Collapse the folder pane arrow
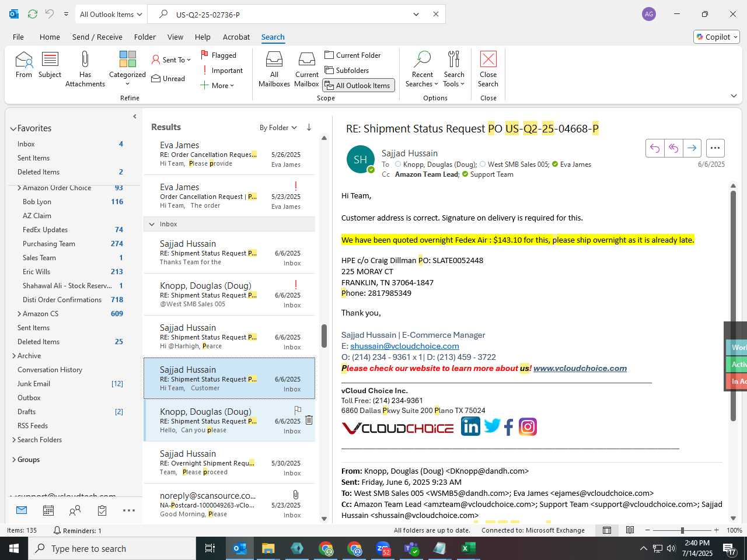 point(135,116)
